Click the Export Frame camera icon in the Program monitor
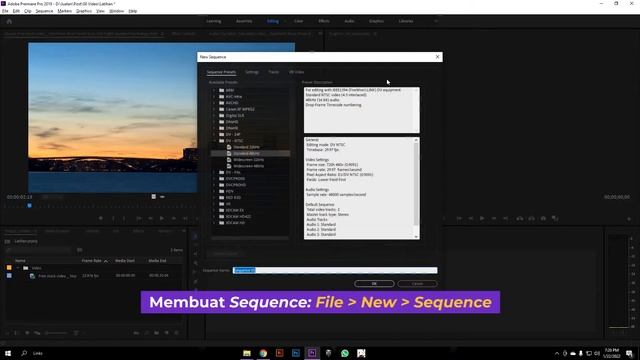The height and width of the screenshot is (360, 640). click(x=543, y=218)
